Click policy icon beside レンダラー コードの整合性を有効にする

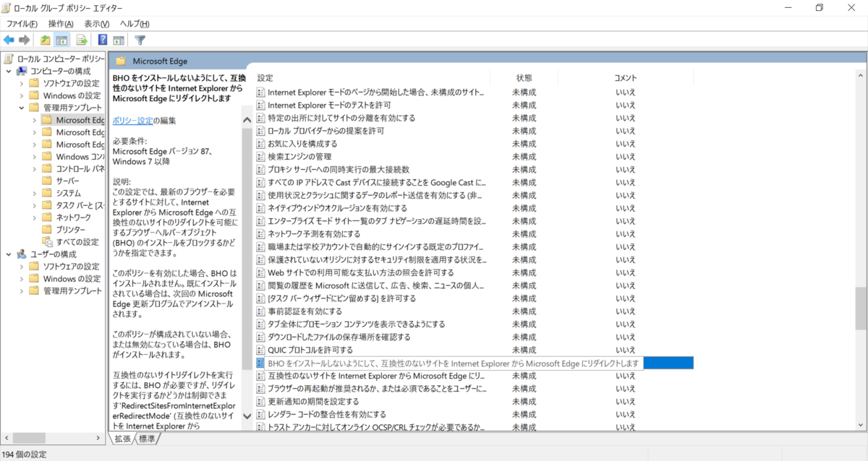coord(261,415)
